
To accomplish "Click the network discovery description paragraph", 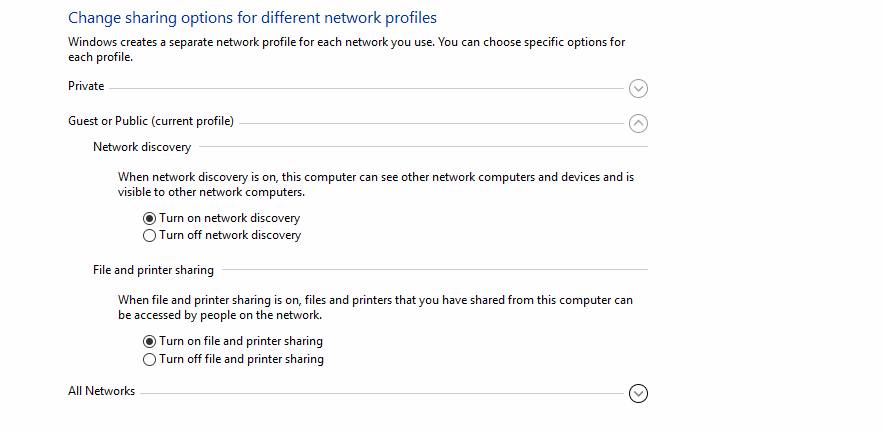I will (x=376, y=184).
